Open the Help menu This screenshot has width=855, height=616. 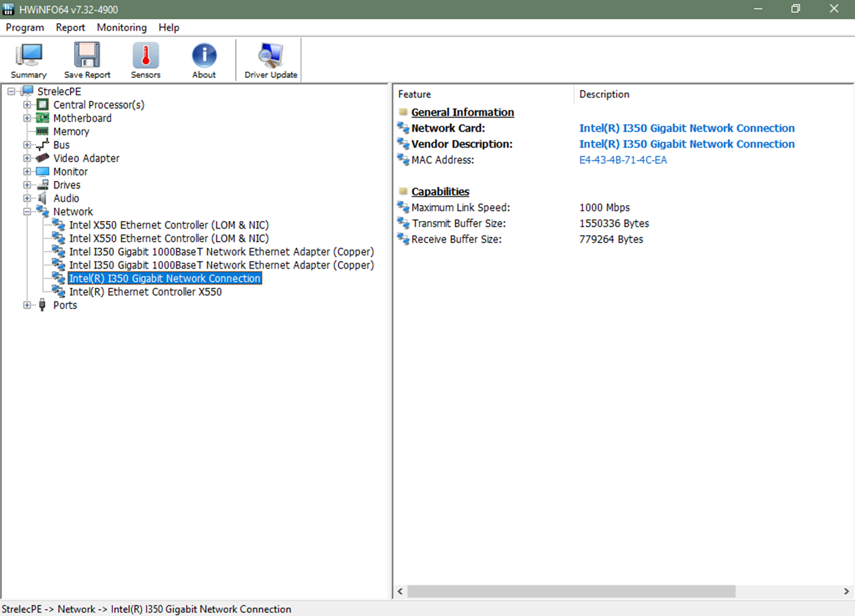click(169, 27)
